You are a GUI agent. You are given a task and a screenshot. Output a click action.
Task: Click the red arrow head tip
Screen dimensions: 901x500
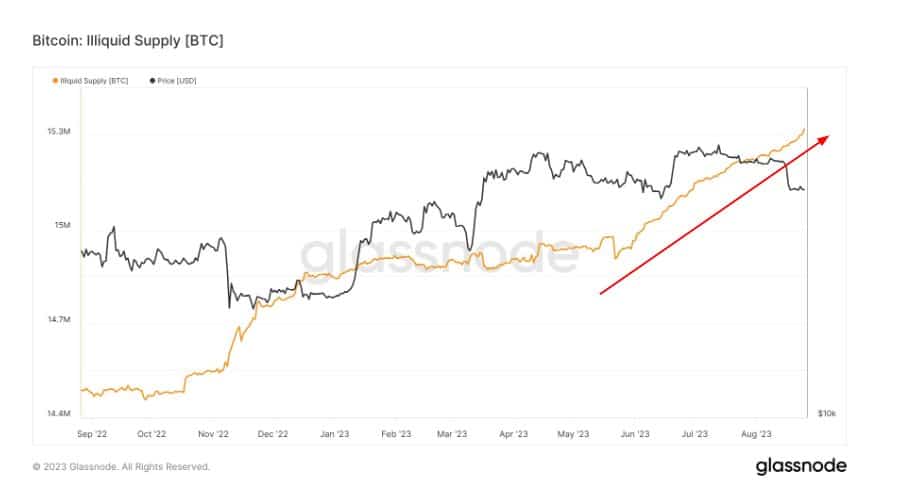tap(827, 138)
